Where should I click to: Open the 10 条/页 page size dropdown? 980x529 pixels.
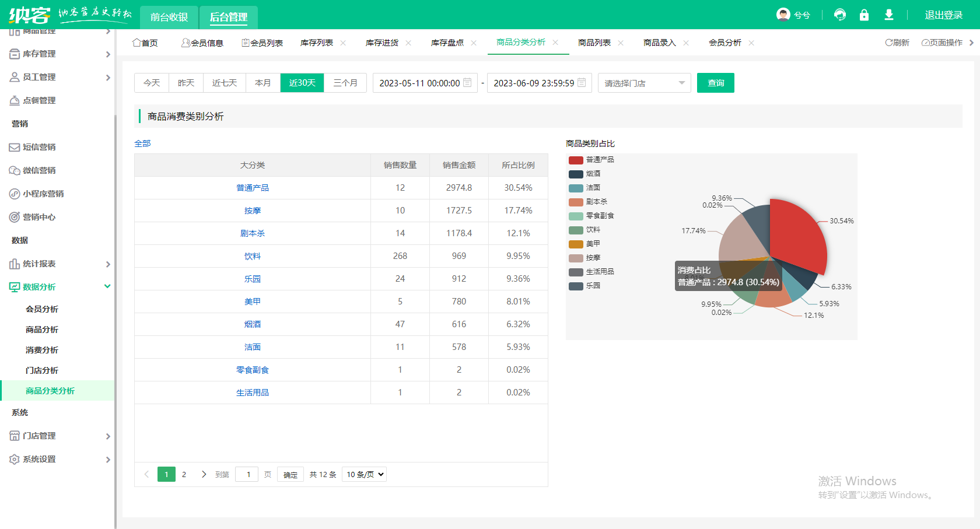point(365,474)
